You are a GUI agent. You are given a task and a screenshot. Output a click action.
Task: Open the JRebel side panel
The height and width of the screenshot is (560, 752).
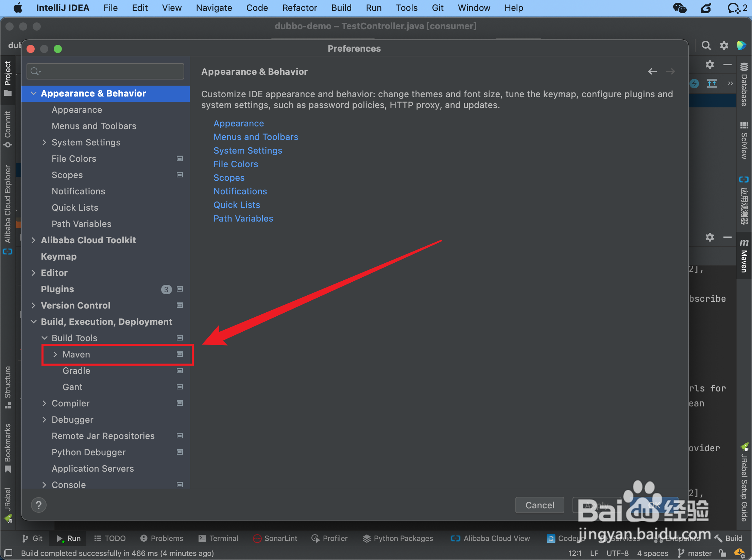pyautogui.click(x=7, y=505)
